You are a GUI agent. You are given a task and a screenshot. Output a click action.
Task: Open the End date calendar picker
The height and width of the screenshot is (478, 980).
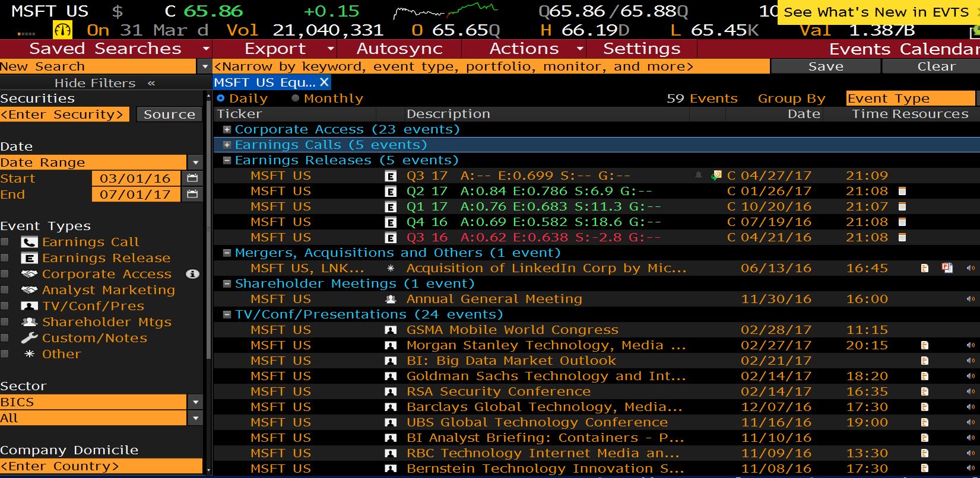click(x=192, y=195)
